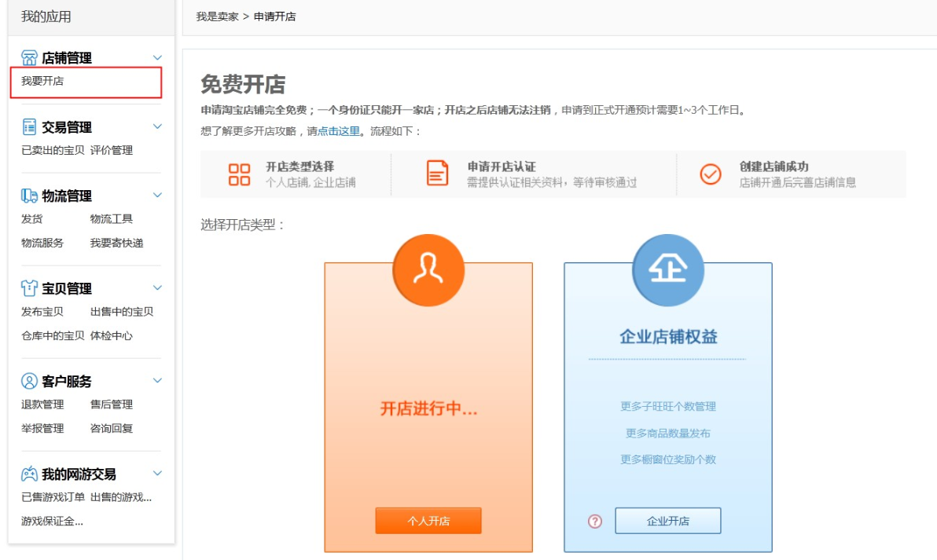Click the 我的网游交易 section heading

(x=79, y=474)
